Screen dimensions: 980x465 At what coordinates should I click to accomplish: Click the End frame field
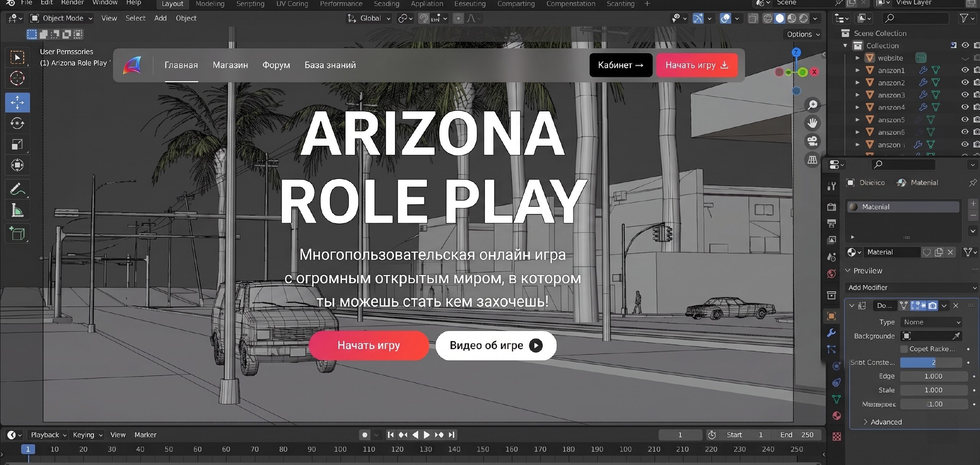(798, 435)
